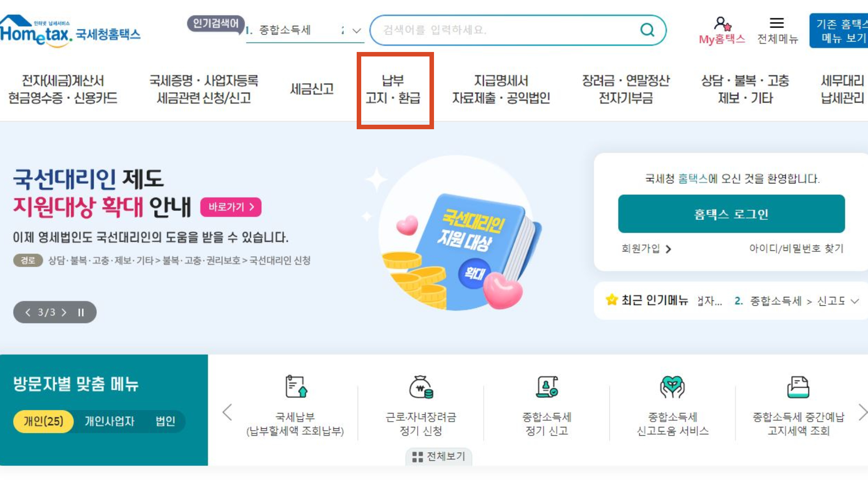The height and width of the screenshot is (488, 868).
Task: Open My홈택스 with the person icon
Action: click(x=722, y=24)
